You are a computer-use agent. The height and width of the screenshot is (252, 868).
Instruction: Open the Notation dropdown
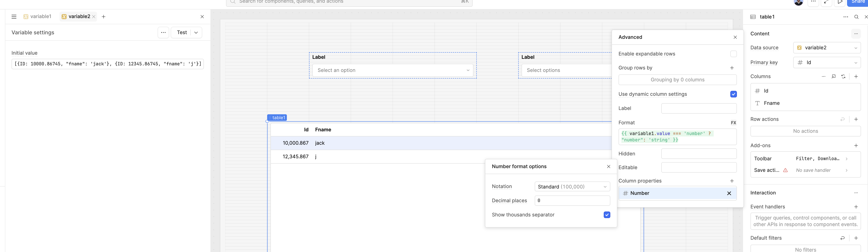[x=572, y=187]
